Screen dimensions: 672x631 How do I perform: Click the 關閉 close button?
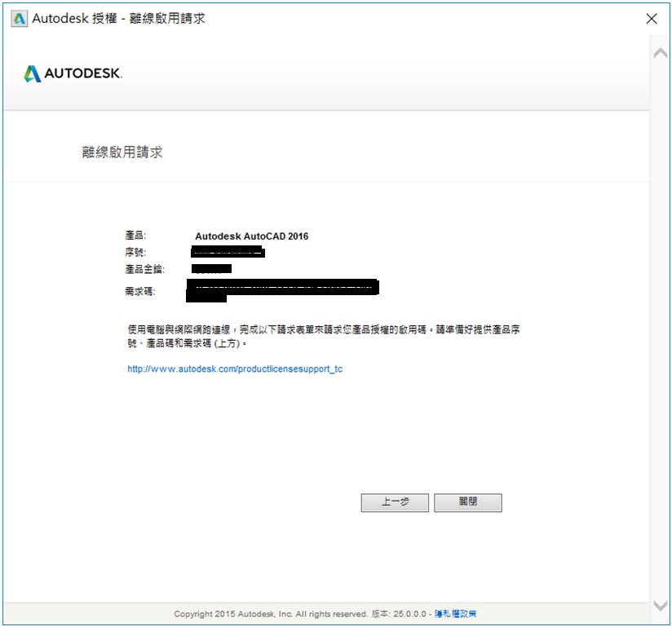(468, 502)
